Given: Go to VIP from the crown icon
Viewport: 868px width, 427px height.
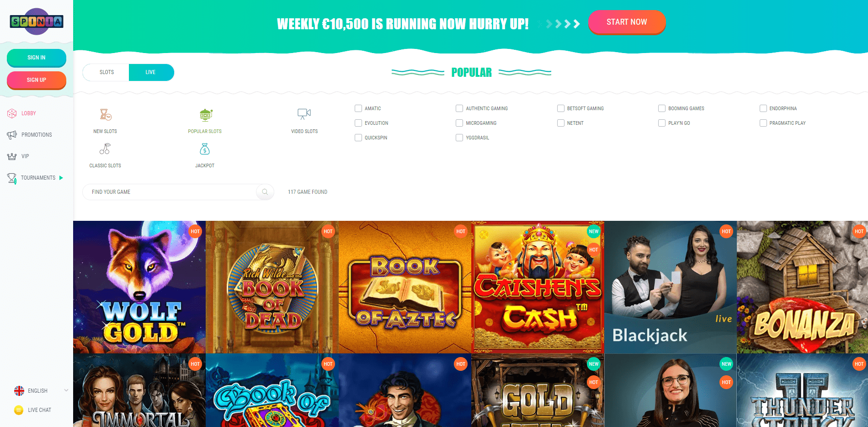Looking at the screenshot, I should (x=12, y=156).
